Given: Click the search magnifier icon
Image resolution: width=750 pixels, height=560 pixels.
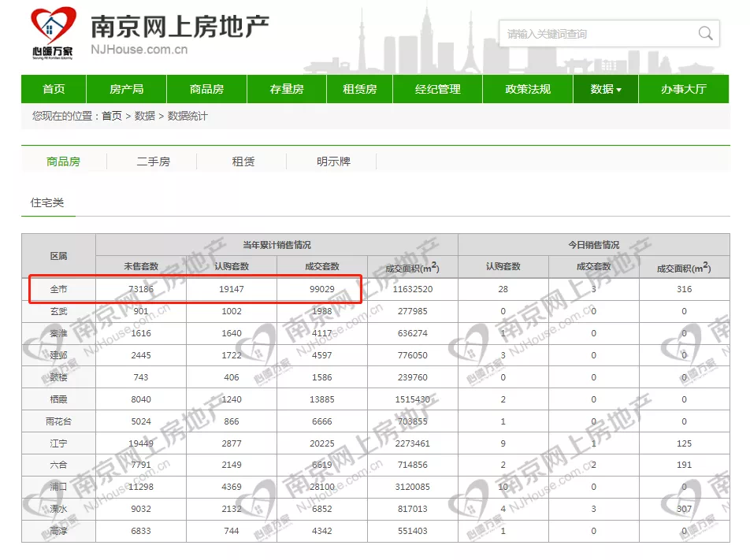Looking at the screenshot, I should [705, 34].
